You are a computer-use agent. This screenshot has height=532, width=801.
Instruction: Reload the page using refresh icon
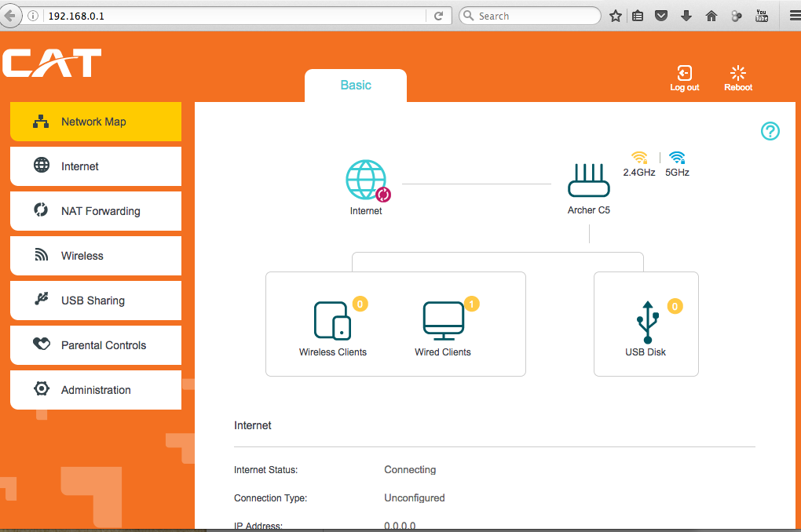(x=438, y=16)
